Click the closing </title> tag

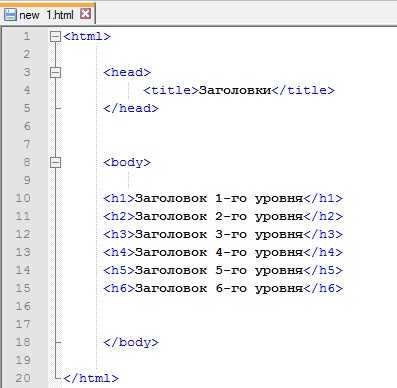pyautogui.click(x=303, y=90)
